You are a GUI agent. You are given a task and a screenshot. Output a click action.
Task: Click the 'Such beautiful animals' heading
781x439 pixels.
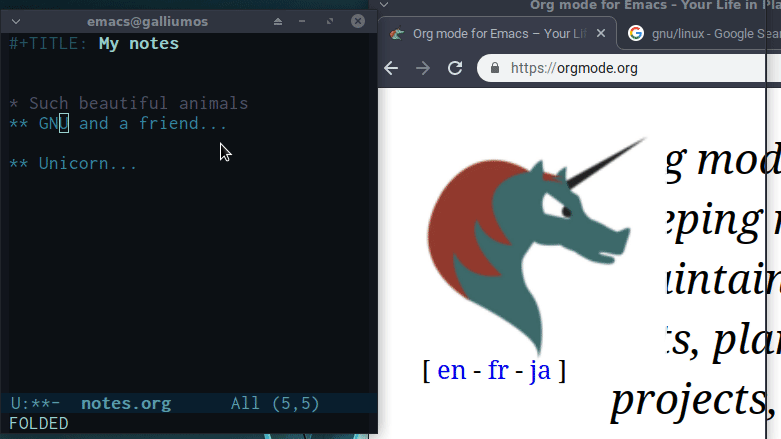pyautogui.click(x=138, y=103)
